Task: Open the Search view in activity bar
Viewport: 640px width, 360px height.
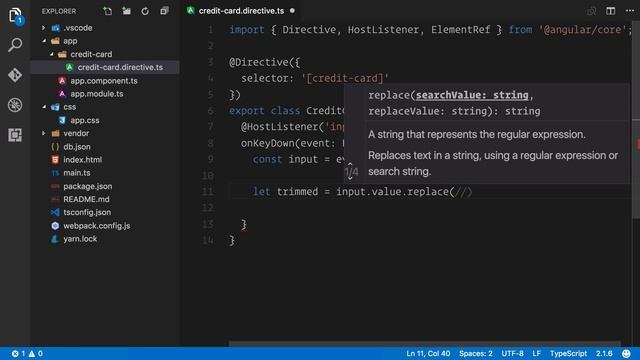Action: (x=15, y=45)
